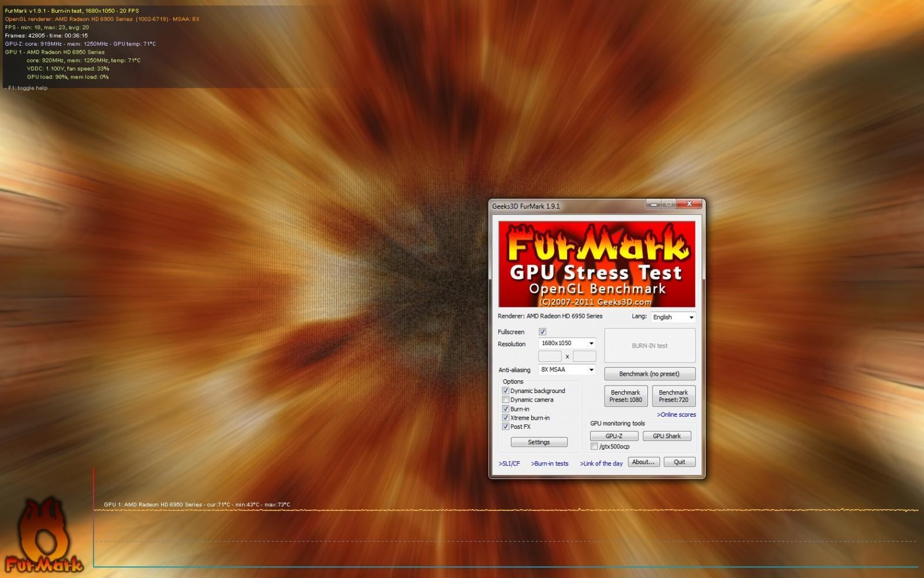The image size is (924, 578).
Task: Click the OpenGL renderer overlay line
Action: pos(102,19)
